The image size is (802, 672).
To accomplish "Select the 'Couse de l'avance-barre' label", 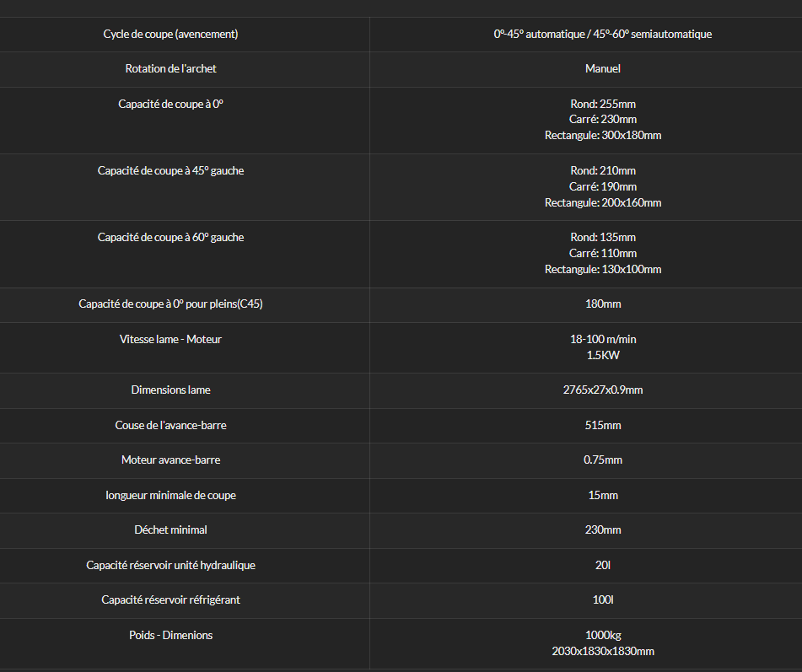I will pos(170,426).
